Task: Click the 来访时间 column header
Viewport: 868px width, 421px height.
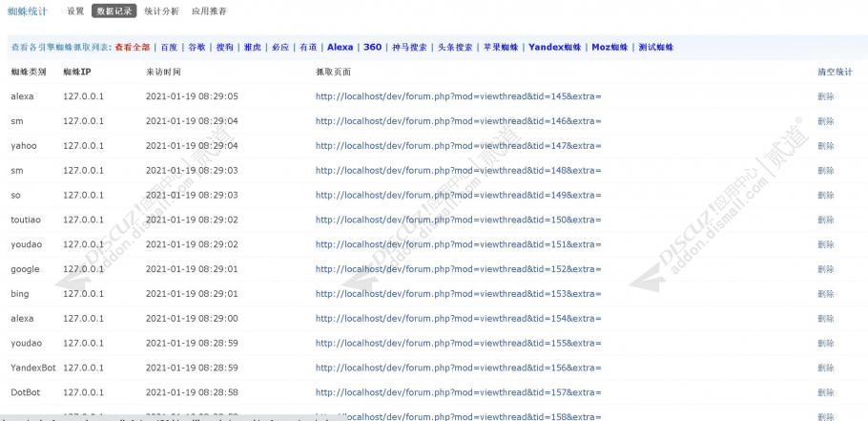Action: [163, 72]
